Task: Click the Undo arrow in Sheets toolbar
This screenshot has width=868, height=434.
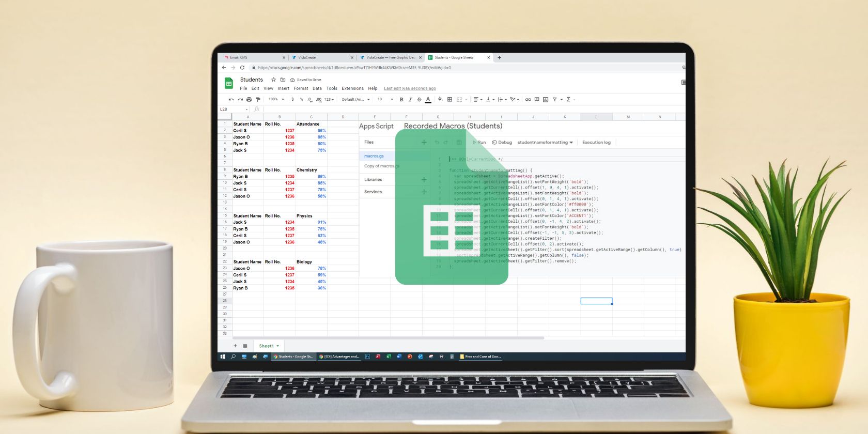Action: click(x=231, y=99)
